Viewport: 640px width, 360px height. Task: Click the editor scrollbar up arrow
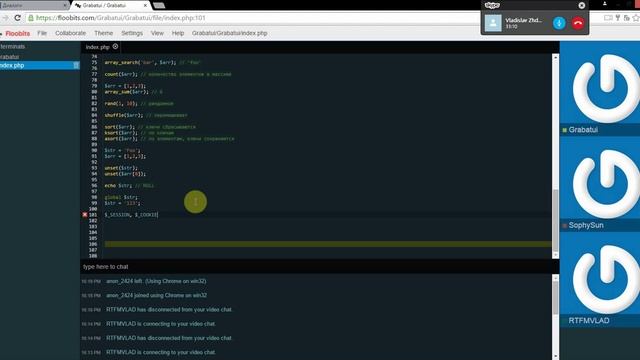click(x=555, y=58)
